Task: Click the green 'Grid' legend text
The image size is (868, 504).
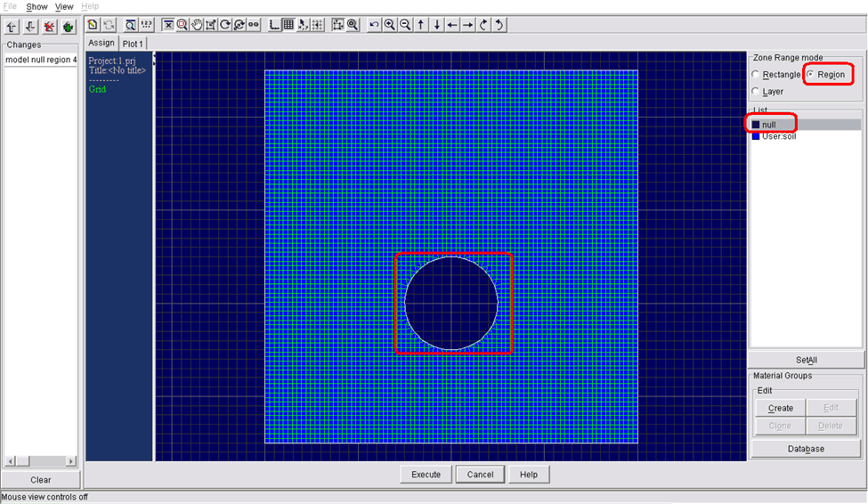Action: (97, 89)
